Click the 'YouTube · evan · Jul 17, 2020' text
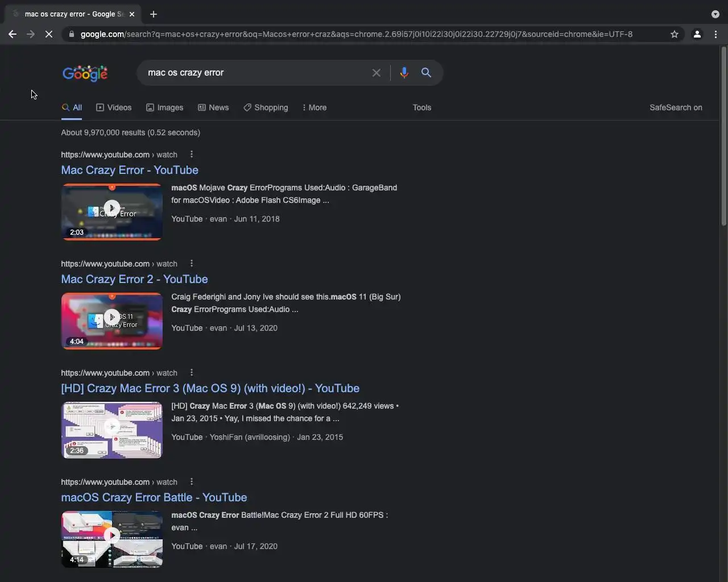The image size is (728, 582). [224, 546]
